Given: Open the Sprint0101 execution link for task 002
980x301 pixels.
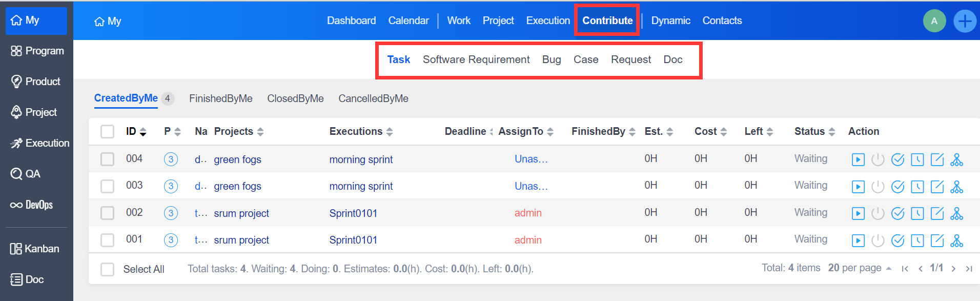Looking at the screenshot, I should (353, 213).
